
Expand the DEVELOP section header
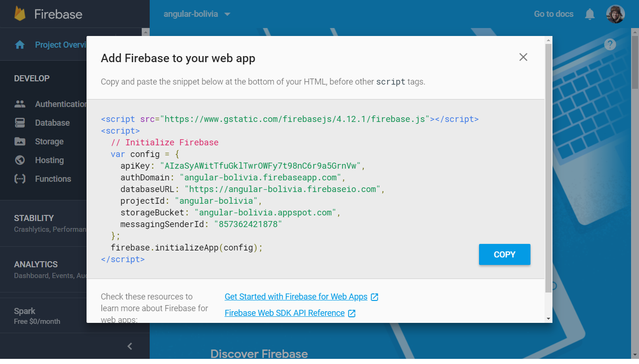tap(32, 79)
